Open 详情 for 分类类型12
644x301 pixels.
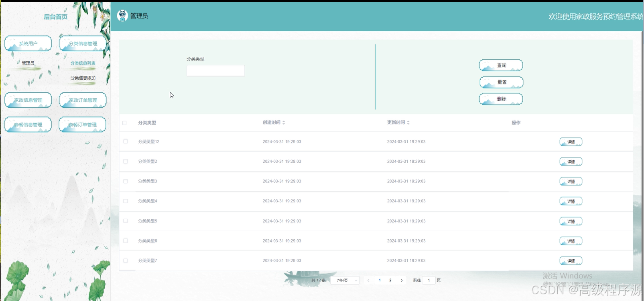[571, 142]
